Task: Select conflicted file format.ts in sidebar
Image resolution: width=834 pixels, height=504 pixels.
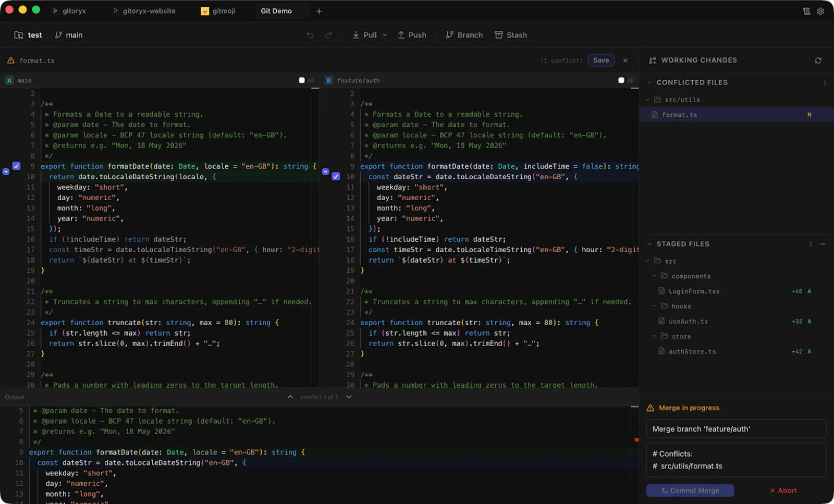Action: [737, 115]
